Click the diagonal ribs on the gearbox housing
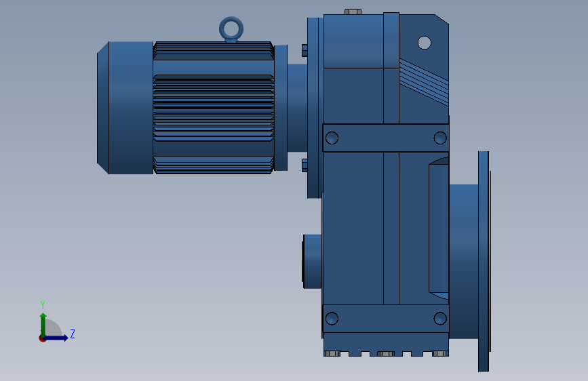Screen dimensions: 588x381 pyautogui.click(x=424, y=82)
